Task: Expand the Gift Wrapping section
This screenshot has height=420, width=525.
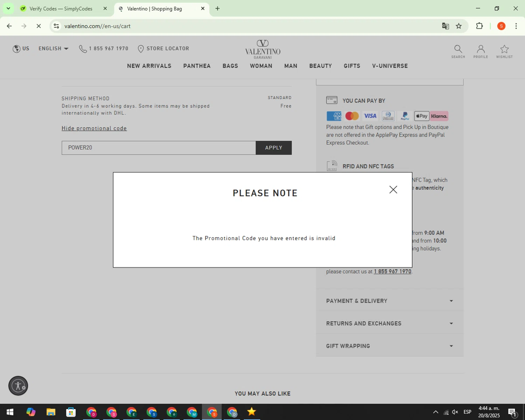Action: [x=390, y=346]
